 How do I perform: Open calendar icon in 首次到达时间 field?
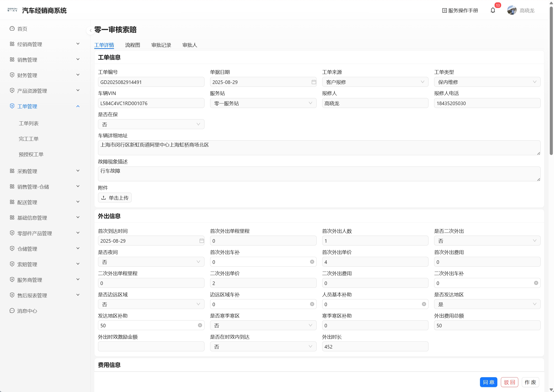[201, 241]
